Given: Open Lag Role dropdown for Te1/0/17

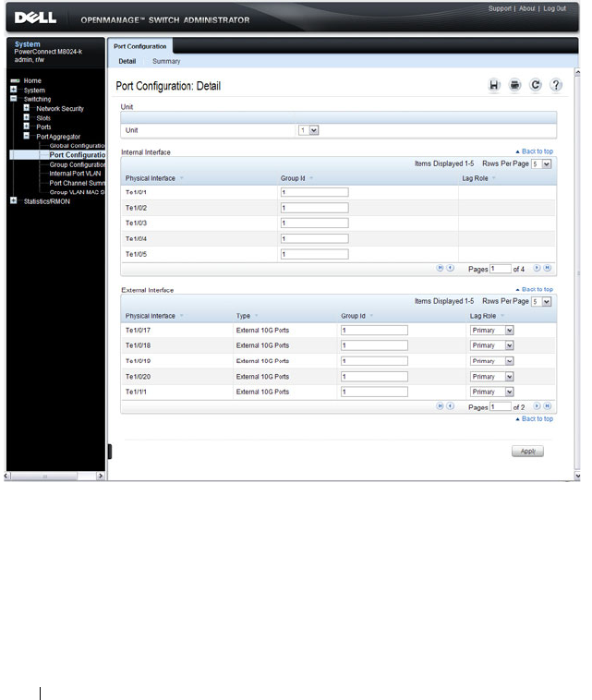Looking at the screenshot, I should coord(492,331).
